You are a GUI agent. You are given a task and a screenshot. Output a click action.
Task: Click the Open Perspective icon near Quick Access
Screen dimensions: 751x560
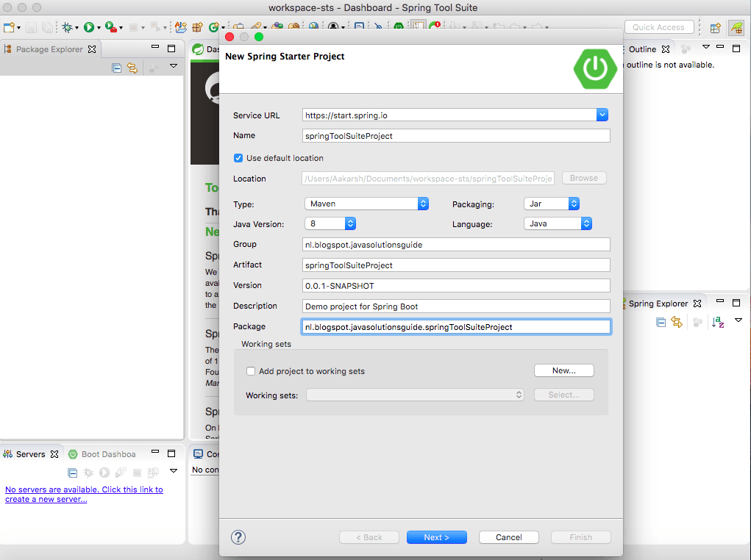tap(715, 28)
